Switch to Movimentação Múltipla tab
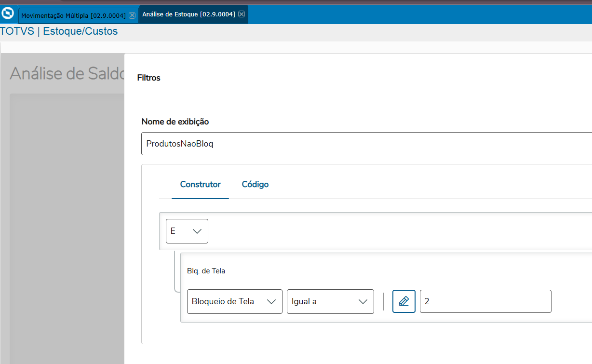Image resolution: width=592 pixels, height=364 pixels. [73, 15]
